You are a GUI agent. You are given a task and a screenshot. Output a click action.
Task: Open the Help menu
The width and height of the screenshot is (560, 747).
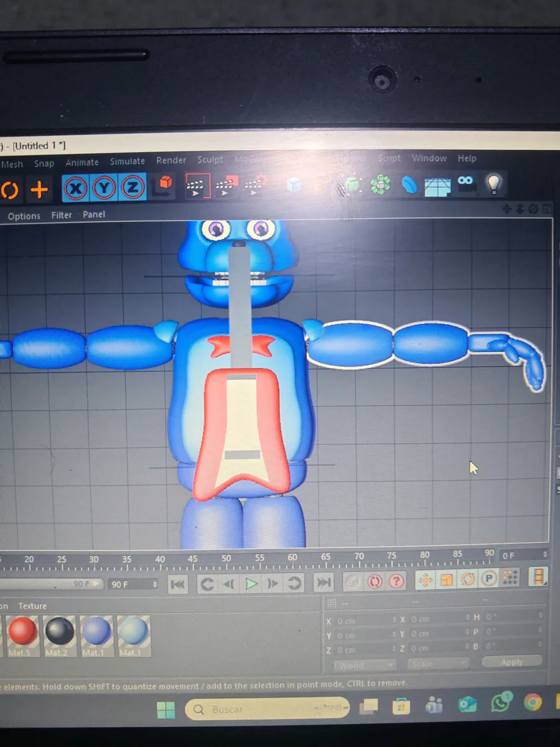(x=467, y=158)
